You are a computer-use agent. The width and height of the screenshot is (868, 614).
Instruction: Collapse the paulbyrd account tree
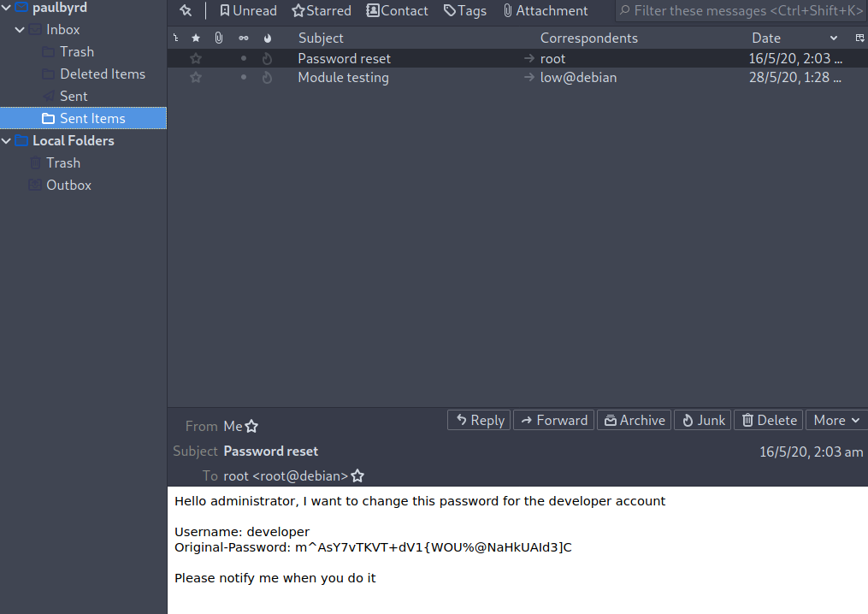pos(6,8)
